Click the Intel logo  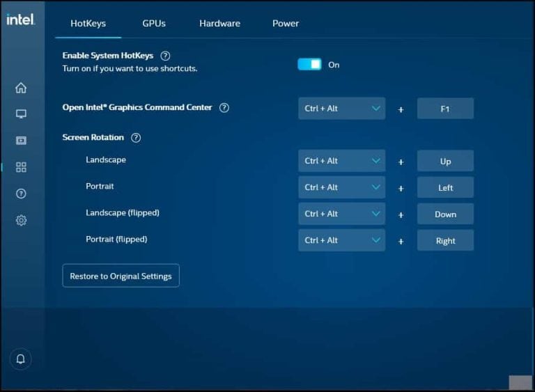(21, 19)
